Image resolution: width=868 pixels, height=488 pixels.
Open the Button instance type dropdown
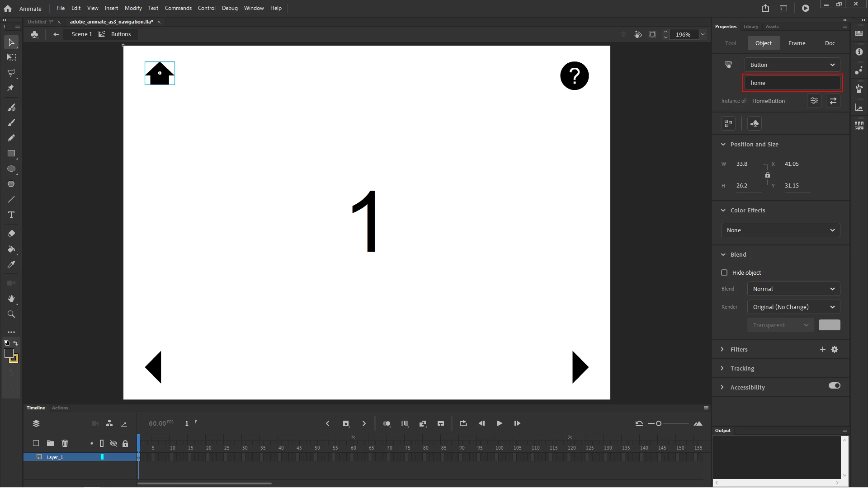point(792,65)
